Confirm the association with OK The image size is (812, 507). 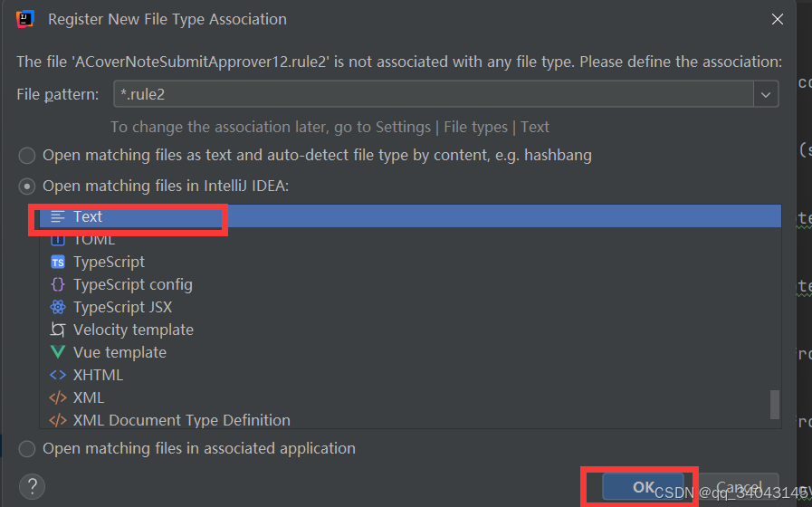point(643,487)
